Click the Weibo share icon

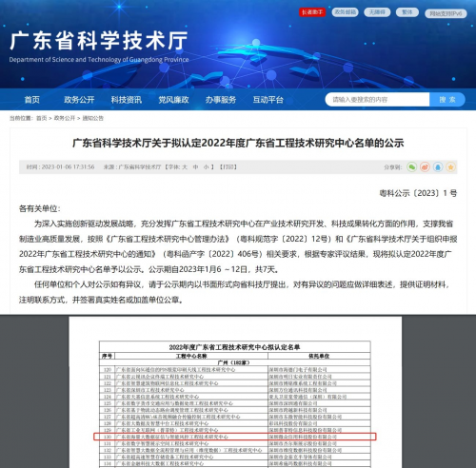pos(425,166)
